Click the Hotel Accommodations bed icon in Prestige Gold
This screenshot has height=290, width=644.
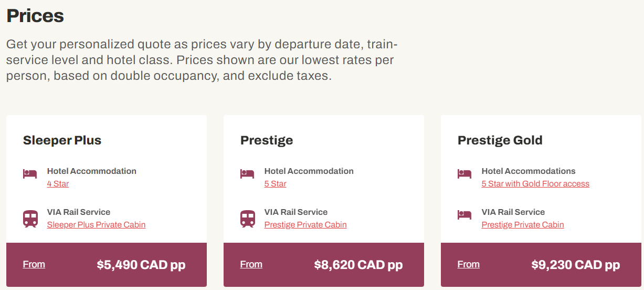pos(464,173)
